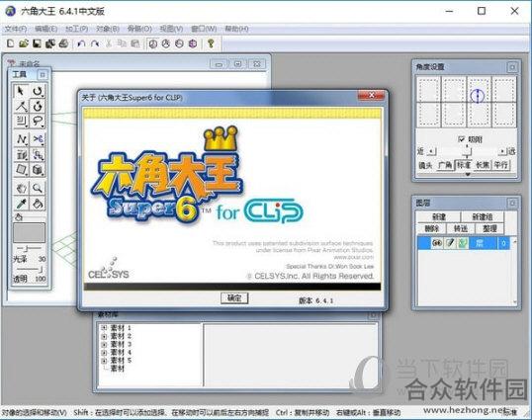The height and width of the screenshot is (420, 532).
Task: Click the 新建组 button in layers panel
Action: (x=483, y=217)
